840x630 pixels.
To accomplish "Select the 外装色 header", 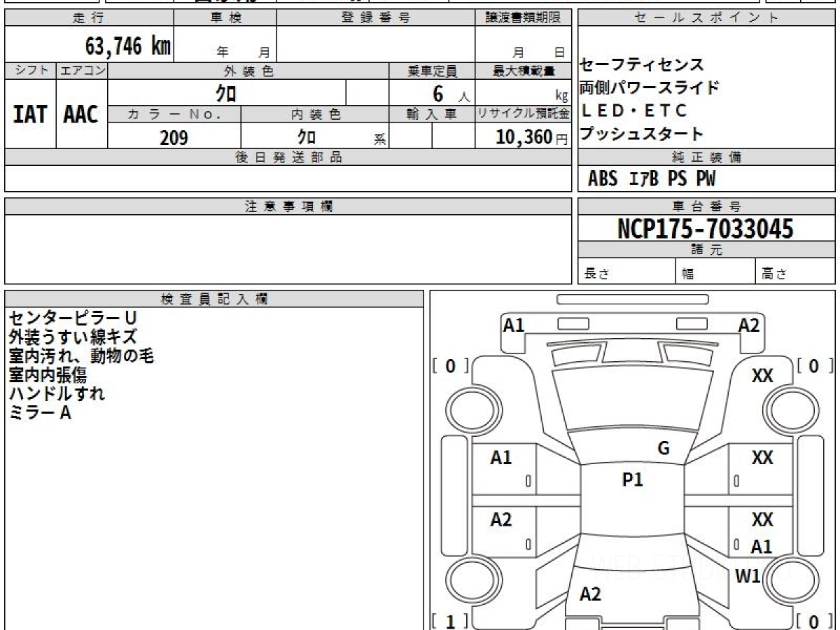I will click(248, 71).
